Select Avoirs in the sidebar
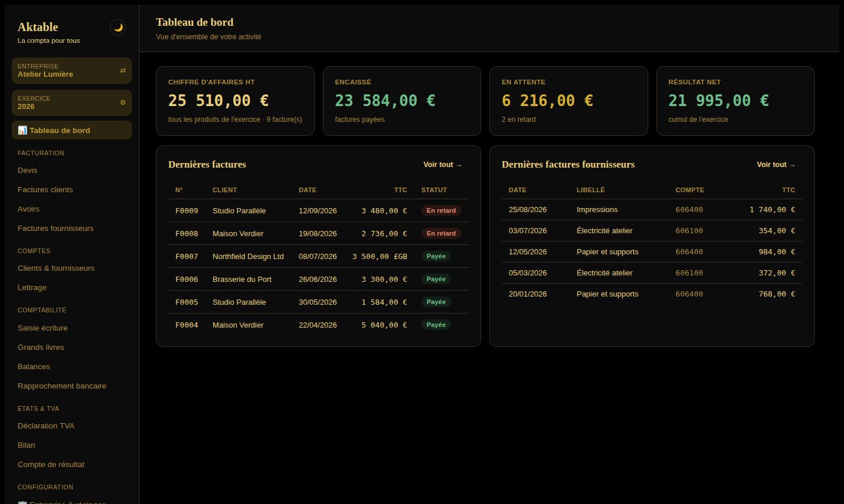844x504 pixels. click(x=72, y=209)
